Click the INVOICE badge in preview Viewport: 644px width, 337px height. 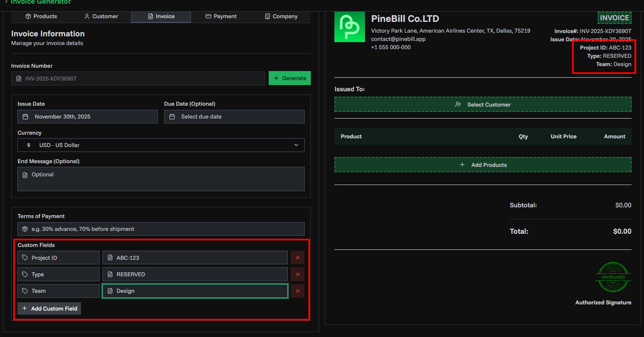tap(614, 18)
